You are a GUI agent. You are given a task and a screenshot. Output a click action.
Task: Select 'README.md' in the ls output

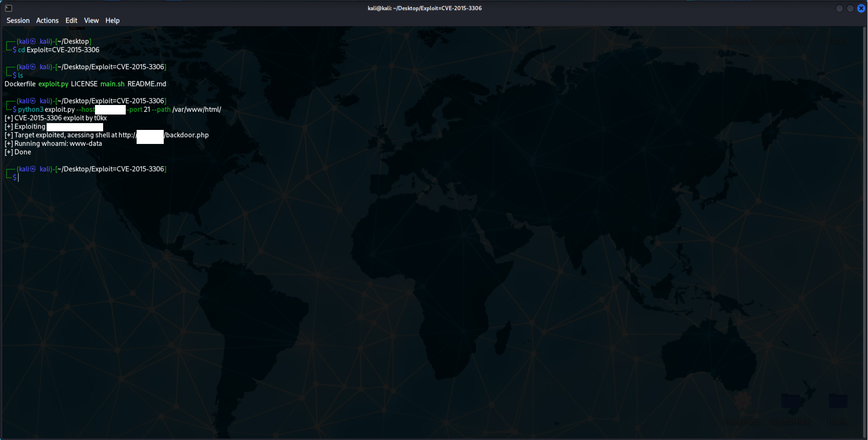[x=147, y=84]
